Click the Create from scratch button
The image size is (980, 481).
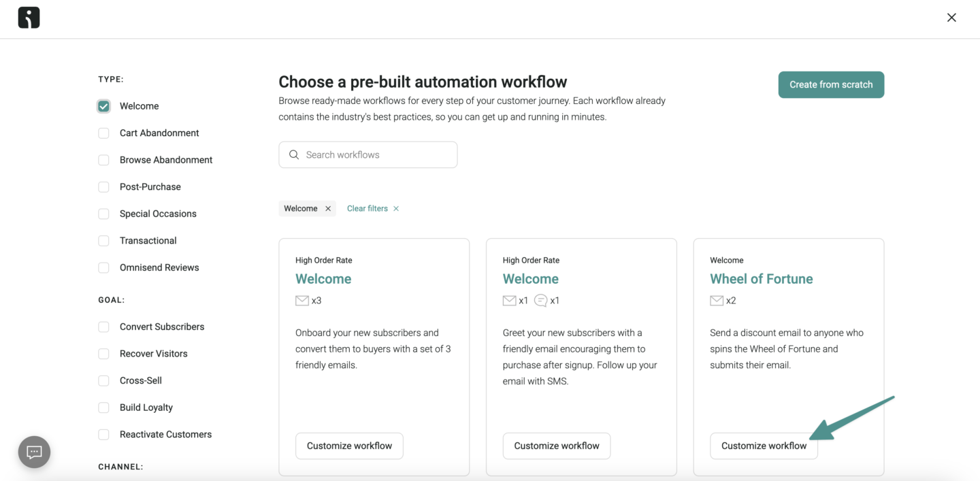pyautogui.click(x=831, y=84)
